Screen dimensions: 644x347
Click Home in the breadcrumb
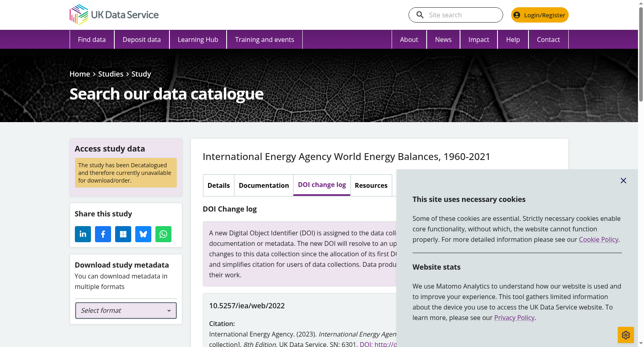pos(80,74)
